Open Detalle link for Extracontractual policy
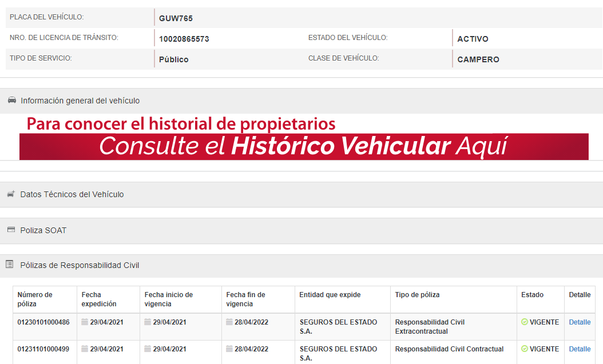603x364 pixels. (580, 322)
